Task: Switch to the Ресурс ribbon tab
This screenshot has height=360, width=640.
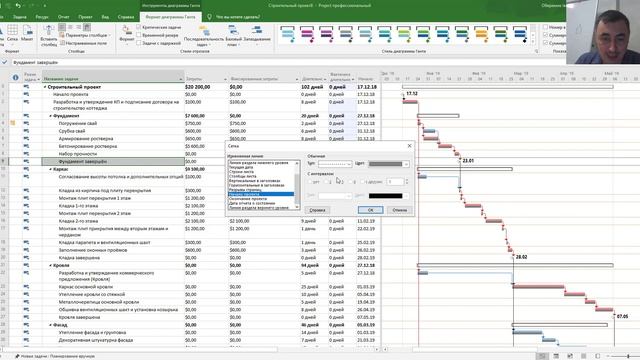Action: click(x=42, y=17)
